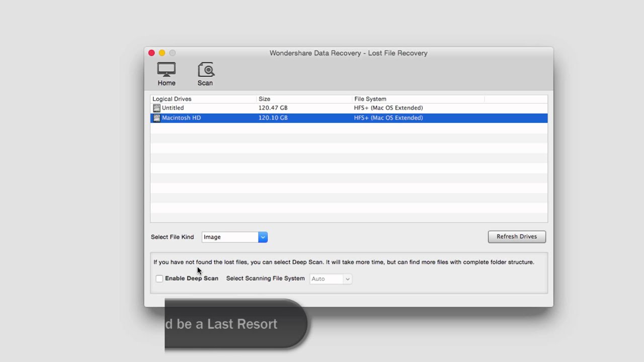
Task: Sort by Logical Drives column header
Action: pos(204,99)
